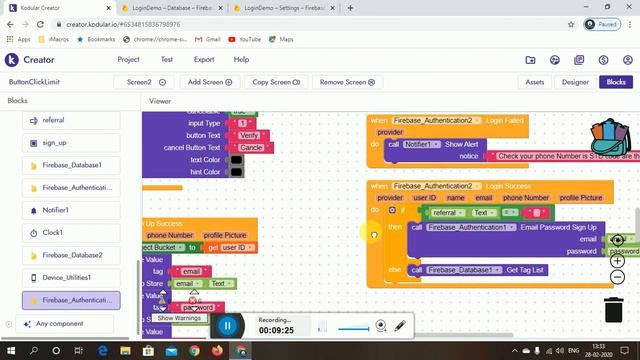Open Firefox from taskbar
The width and height of the screenshot is (640, 360).
(x=217, y=351)
